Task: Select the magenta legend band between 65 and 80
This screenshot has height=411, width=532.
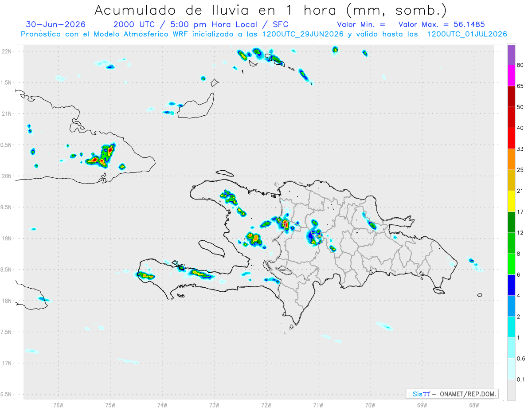Action: click(511, 76)
